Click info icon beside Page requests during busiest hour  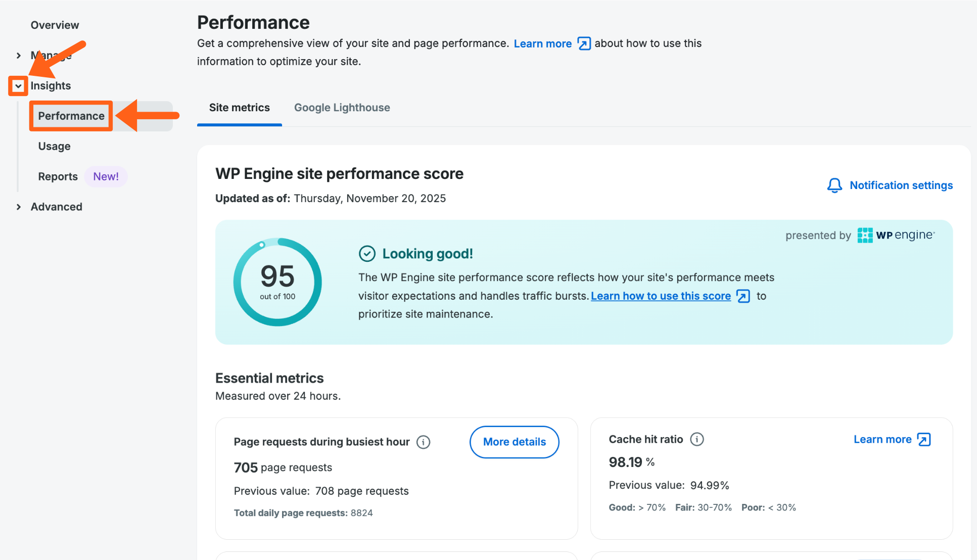tap(423, 442)
